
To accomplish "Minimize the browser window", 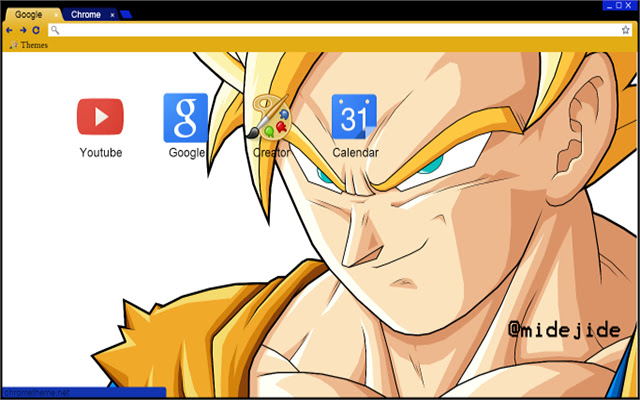I will (610, 6).
